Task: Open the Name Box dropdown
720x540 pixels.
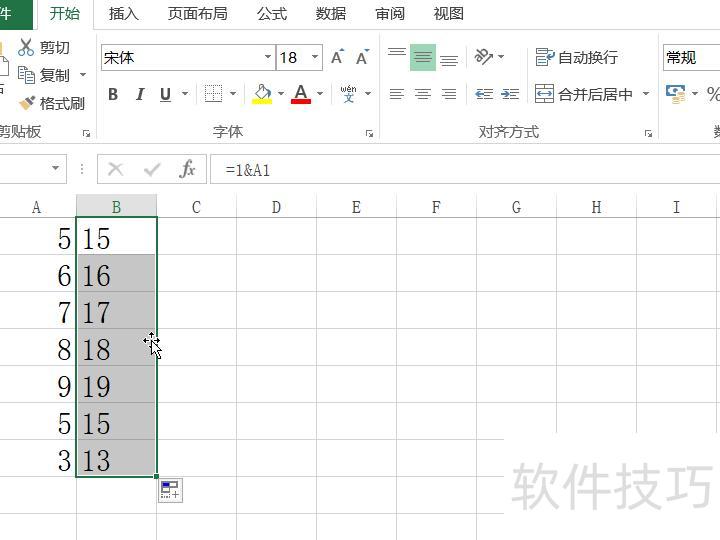Action: click(x=55, y=168)
